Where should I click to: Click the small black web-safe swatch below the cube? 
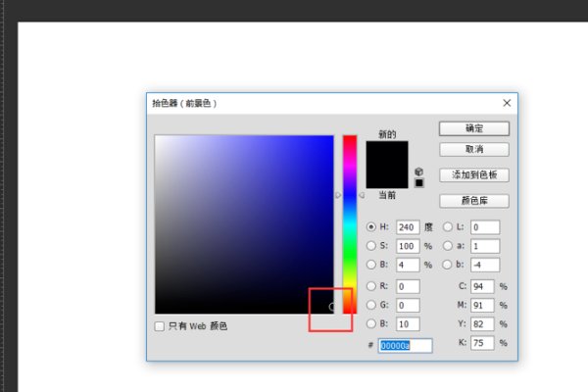419,182
